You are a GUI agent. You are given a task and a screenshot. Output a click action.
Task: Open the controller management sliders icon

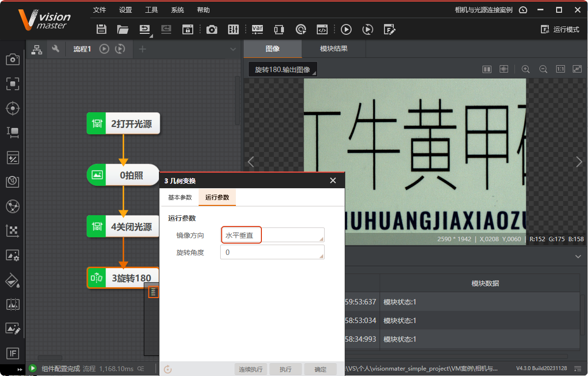click(233, 29)
